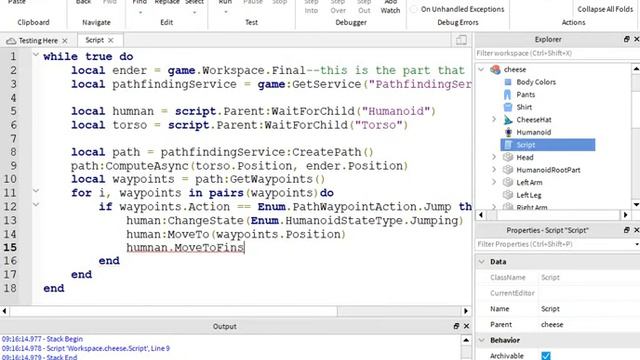
Task: Click Step Into in Debugger
Action: point(311,7)
